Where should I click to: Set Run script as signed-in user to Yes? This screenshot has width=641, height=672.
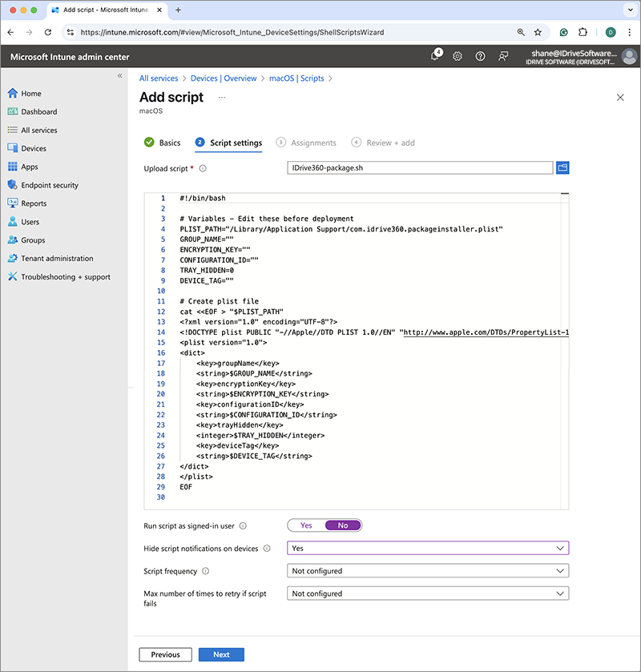[x=306, y=525]
